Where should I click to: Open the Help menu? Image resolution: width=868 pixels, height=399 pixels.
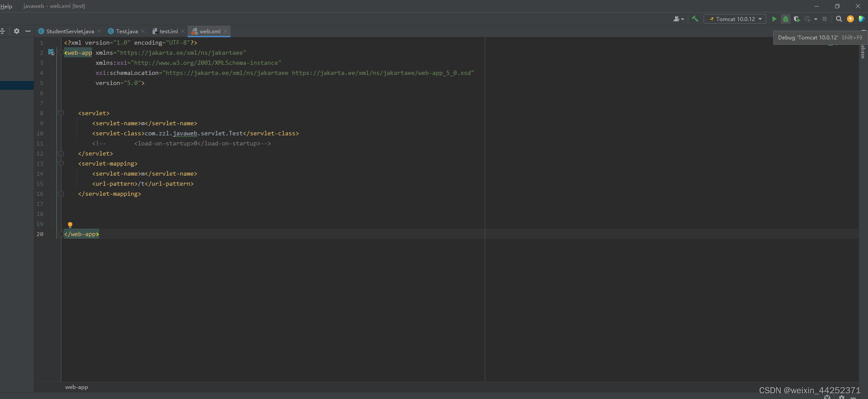(x=6, y=6)
